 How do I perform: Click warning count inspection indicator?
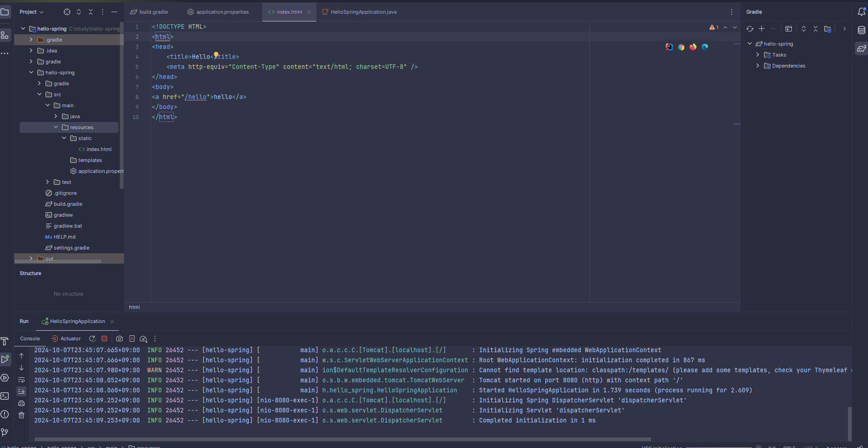pyautogui.click(x=714, y=27)
